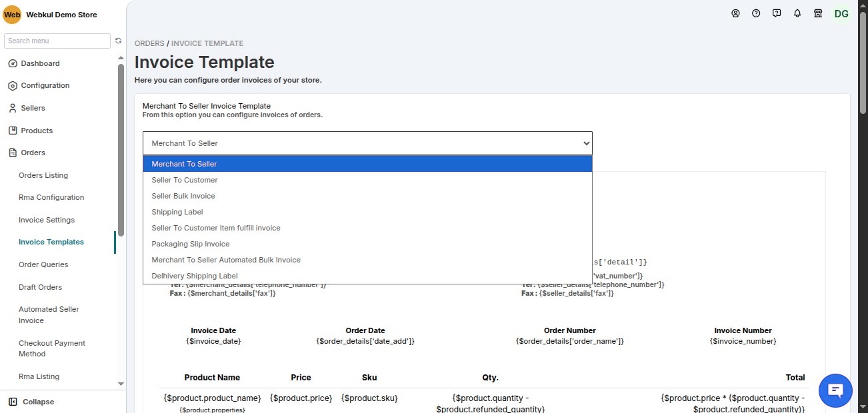Click the Dashboard icon in sidebar

tap(12, 63)
